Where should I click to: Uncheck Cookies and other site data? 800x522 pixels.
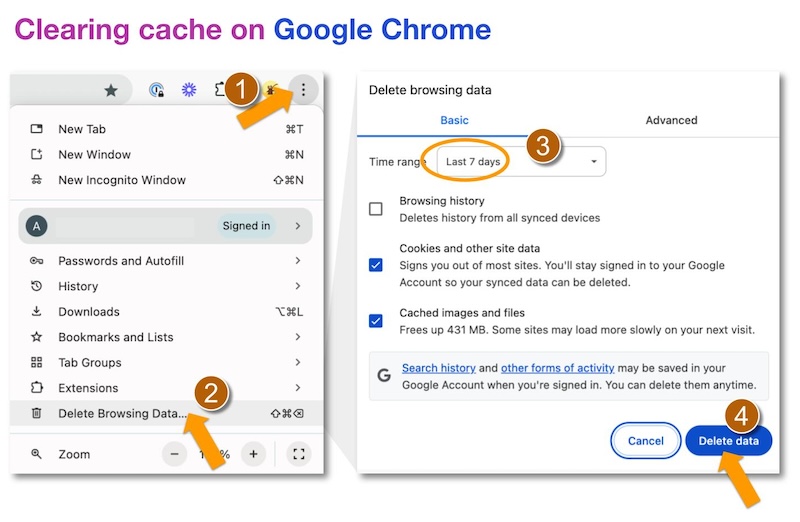tap(376, 265)
